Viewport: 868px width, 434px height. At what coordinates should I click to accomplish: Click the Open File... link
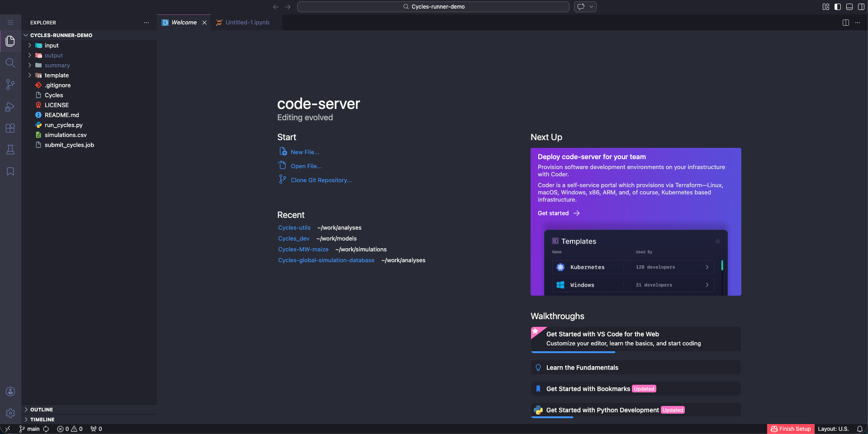(306, 166)
